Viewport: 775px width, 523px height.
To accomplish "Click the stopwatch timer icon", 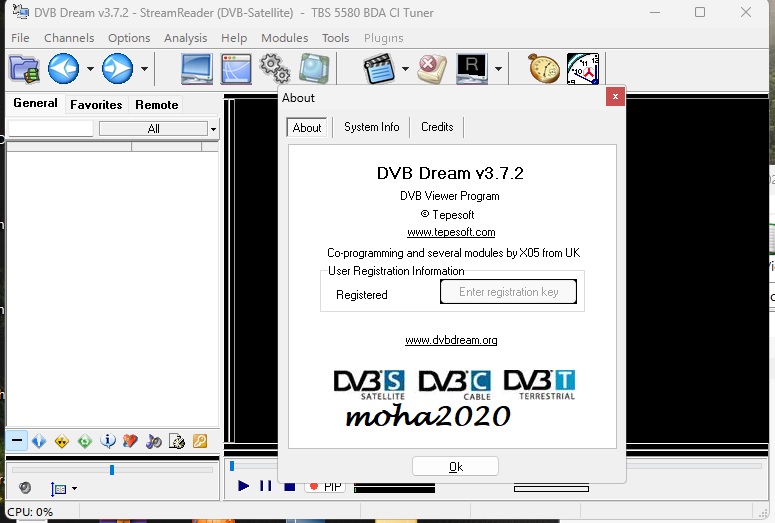I will (544, 69).
